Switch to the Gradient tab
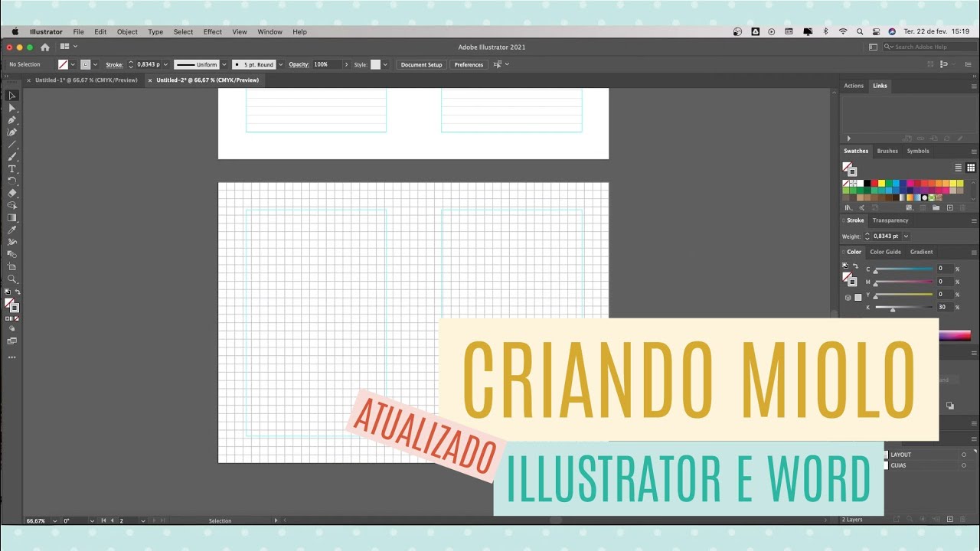The image size is (980, 551). pyautogui.click(x=921, y=252)
